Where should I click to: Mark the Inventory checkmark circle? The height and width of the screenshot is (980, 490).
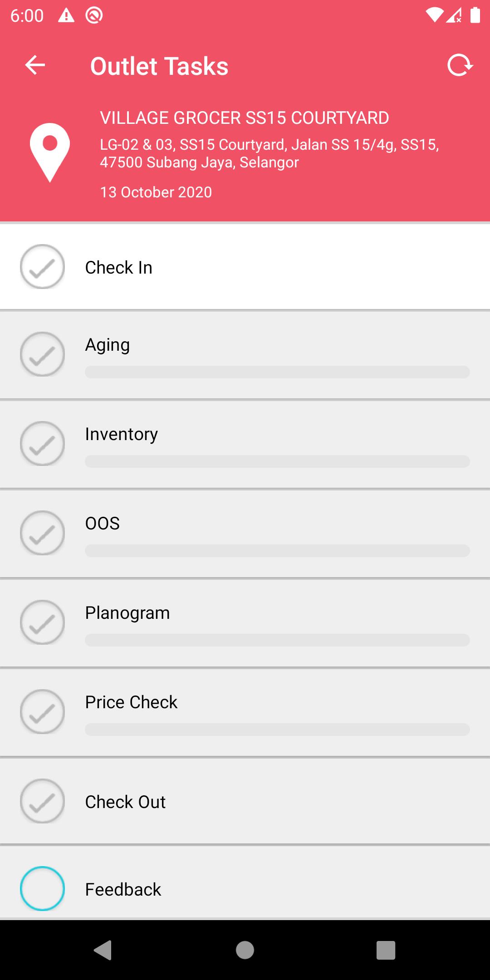[x=42, y=444]
